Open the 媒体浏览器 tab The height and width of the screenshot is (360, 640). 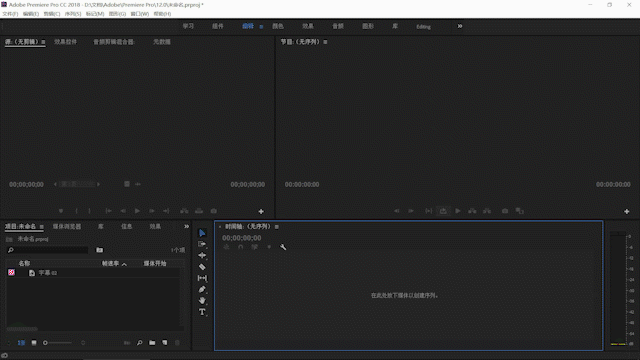[x=67, y=227]
